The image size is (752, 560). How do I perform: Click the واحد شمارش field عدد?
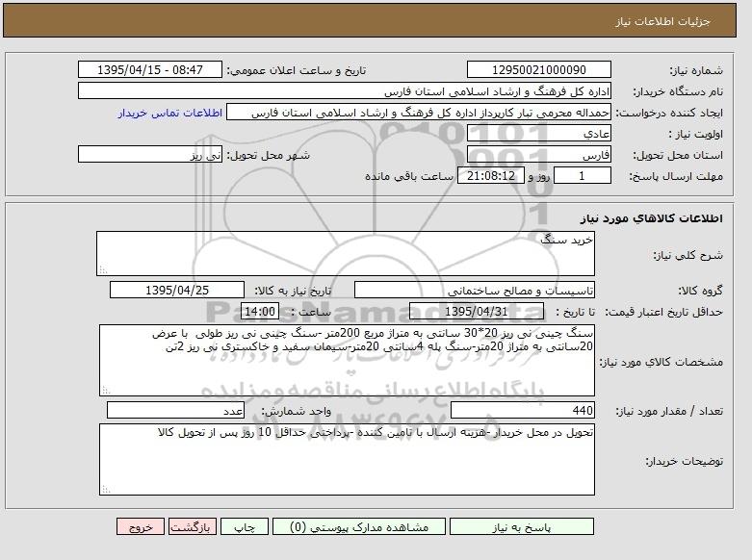click(x=175, y=411)
